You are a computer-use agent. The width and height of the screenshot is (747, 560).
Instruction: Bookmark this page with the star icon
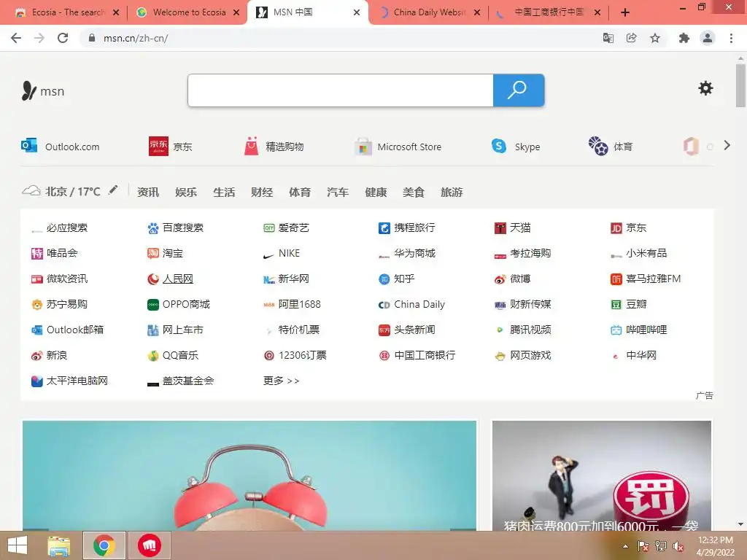click(655, 38)
